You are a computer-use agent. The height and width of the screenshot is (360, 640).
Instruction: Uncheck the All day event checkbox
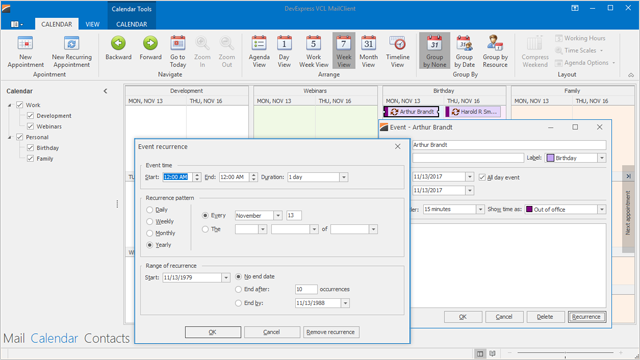click(x=482, y=177)
